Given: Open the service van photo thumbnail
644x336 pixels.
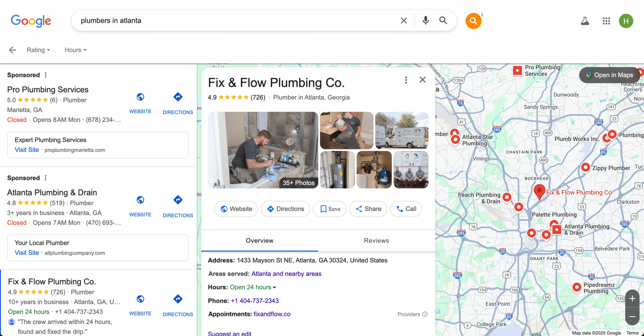Looking at the screenshot, I should coord(402,131).
